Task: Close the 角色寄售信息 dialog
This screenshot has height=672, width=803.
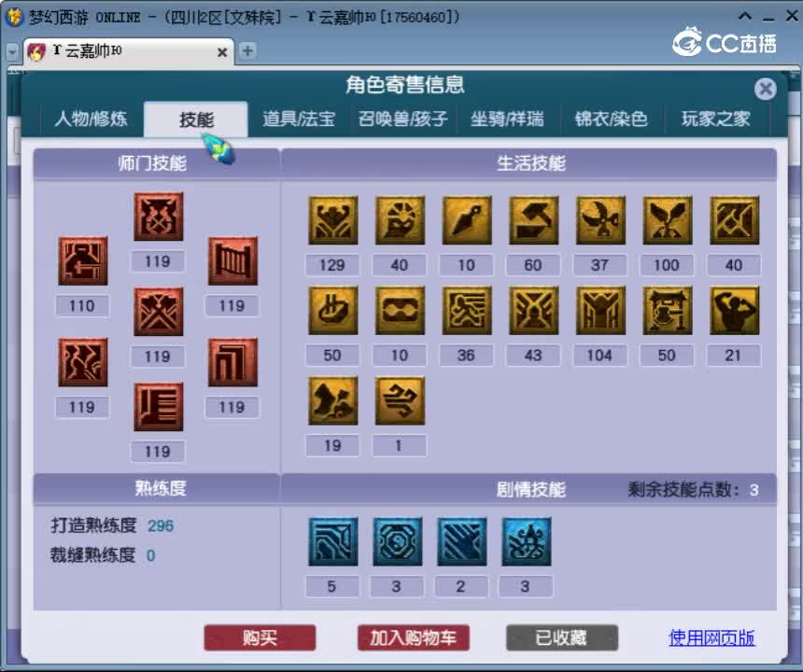Action: click(x=765, y=89)
